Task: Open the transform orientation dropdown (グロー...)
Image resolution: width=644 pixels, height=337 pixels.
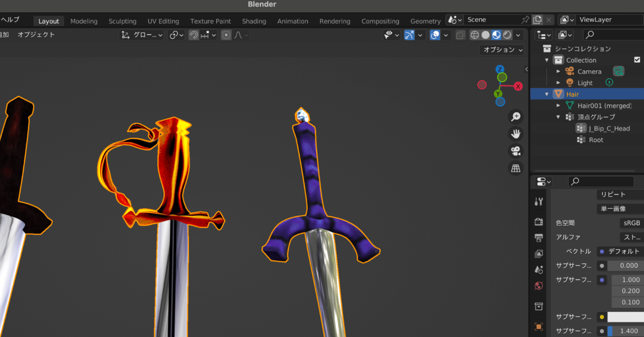Action: [142, 35]
